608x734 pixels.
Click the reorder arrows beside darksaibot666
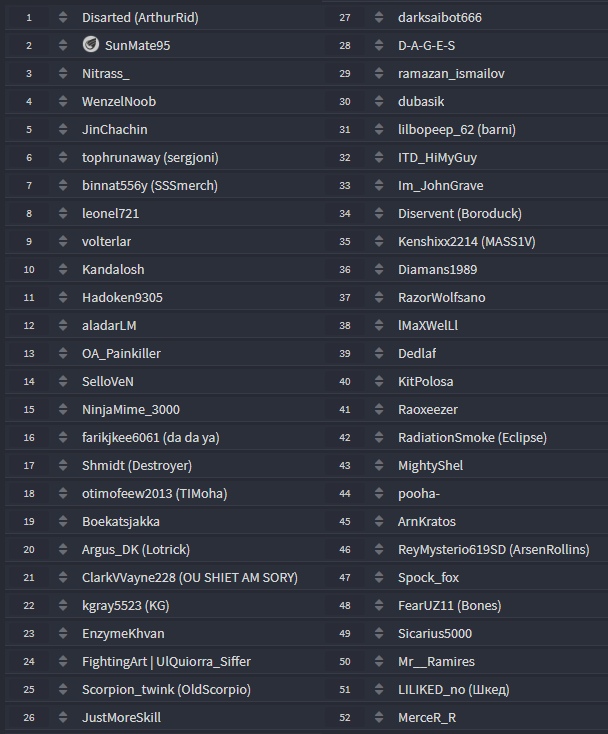coord(379,18)
